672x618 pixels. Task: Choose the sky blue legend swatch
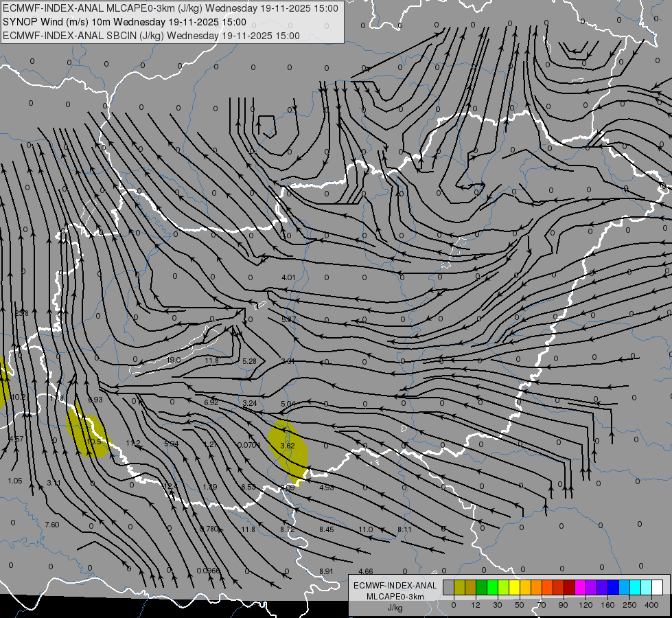pyautogui.click(x=625, y=587)
